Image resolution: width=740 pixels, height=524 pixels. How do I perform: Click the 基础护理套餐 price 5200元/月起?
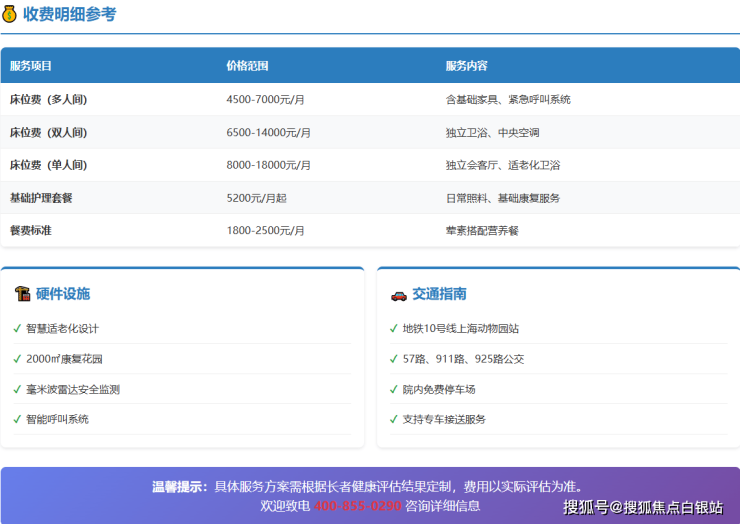256,198
